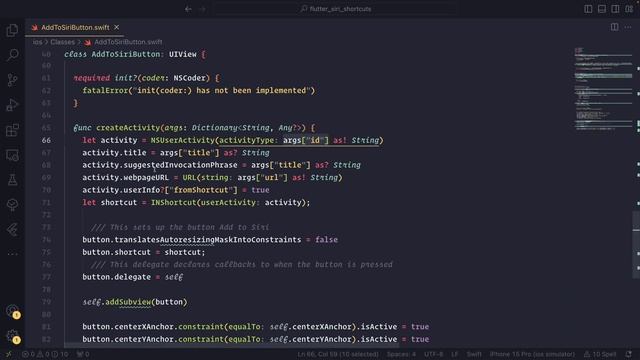This screenshot has height=360, width=640.
Task: Click the ios breadcrumb segment
Action: [x=37, y=42]
